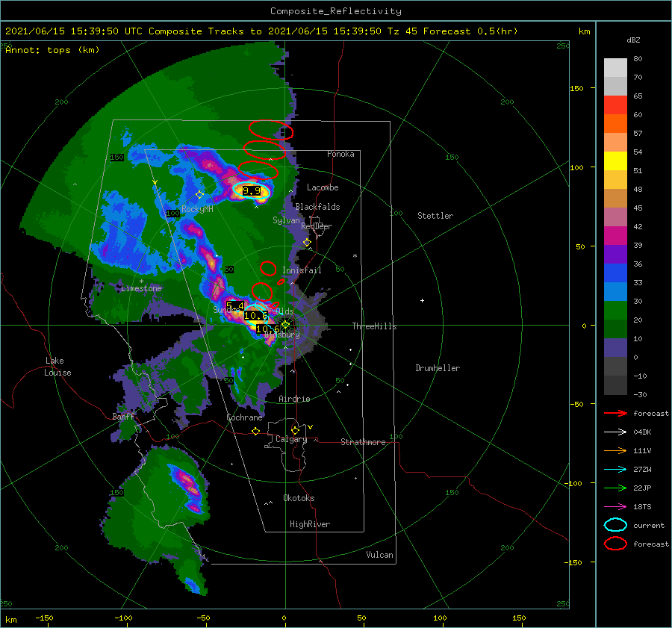This screenshot has width=672, height=628.
Task: Click the white 04DK arrow in the legend
Action: coord(615,432)
